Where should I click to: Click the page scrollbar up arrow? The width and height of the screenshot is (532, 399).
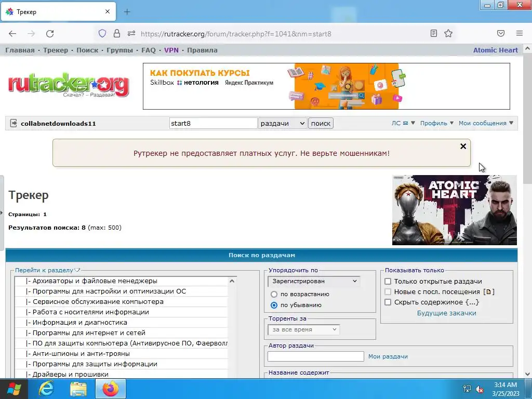coord(528,48)
